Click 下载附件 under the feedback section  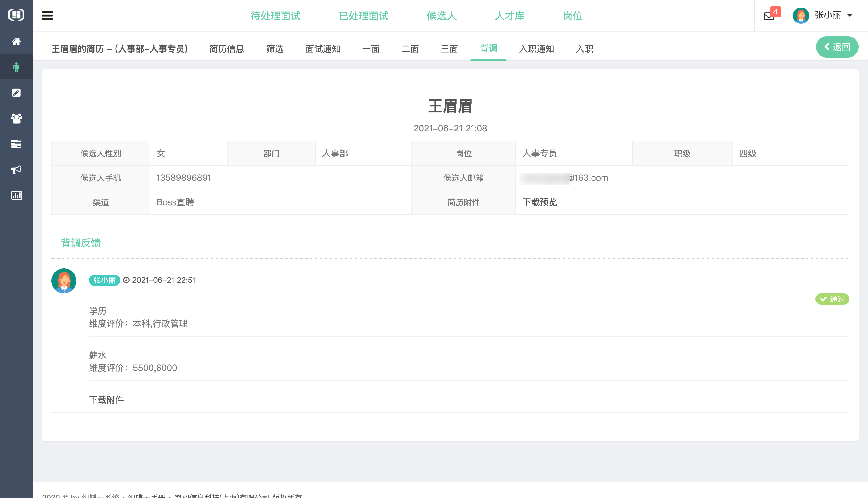coord(106,399)
